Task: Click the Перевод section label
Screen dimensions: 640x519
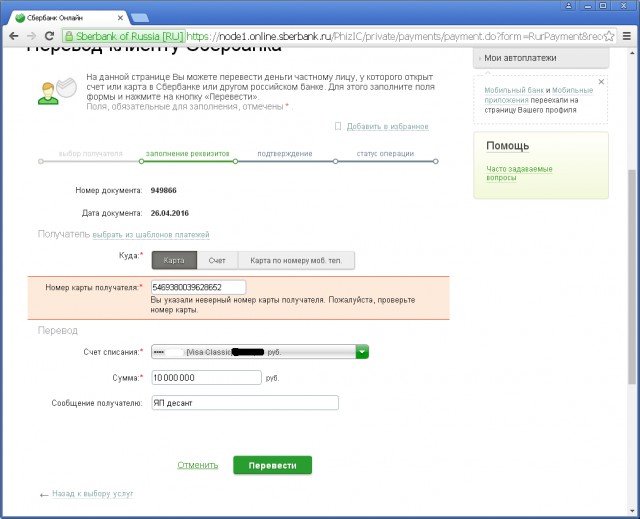Action: pos(58,330)
